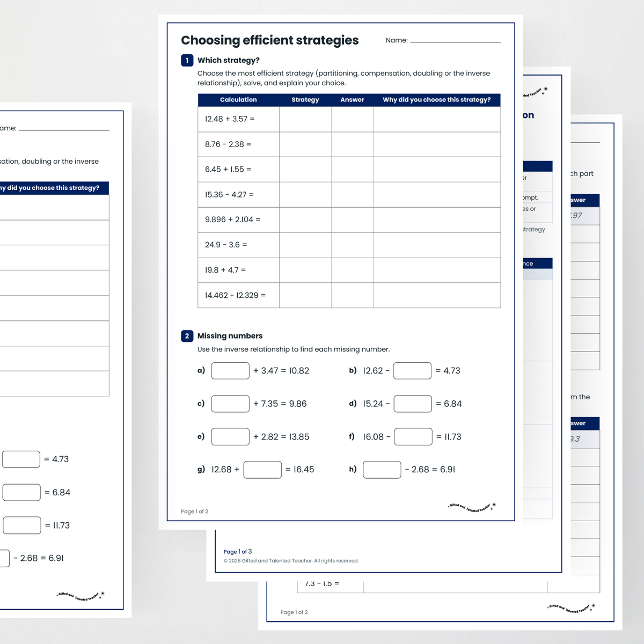Select the explanation cell for 6.45 + 1.55
The width and height of the screenshot is (644, 644).
tap(437, 170)
